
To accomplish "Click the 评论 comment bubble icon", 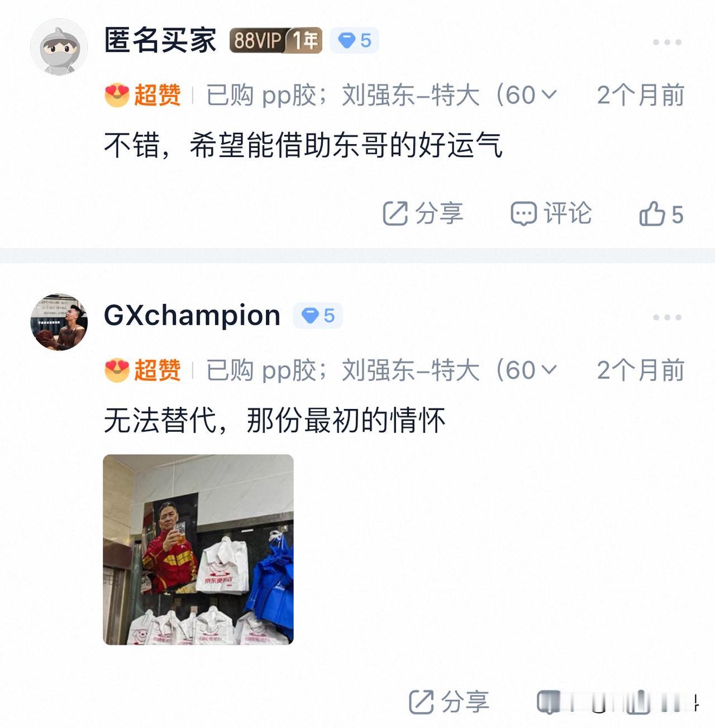I will [523, 213].
